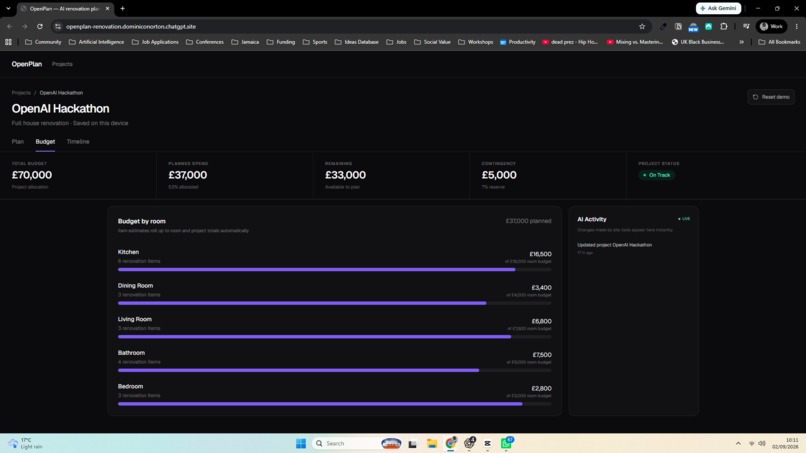Open the Notion extension icon
Screen dimensions: 806x453
678,26
